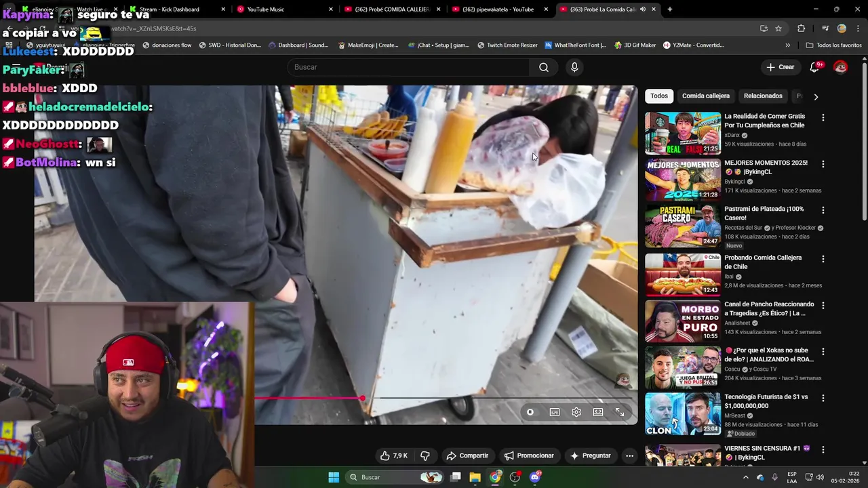Viewport: 868px width, 488px height.
Task: Enter fullscreen mode in the video player
Action: tap(620, 412)
